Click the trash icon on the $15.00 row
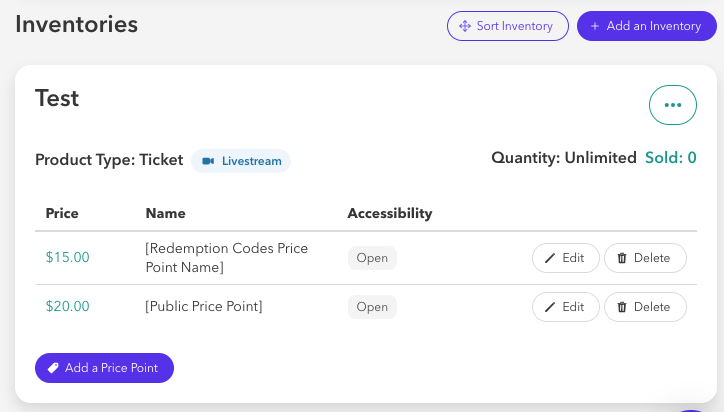The height and width of the screenshot is (412, 724). click(622, 258)
